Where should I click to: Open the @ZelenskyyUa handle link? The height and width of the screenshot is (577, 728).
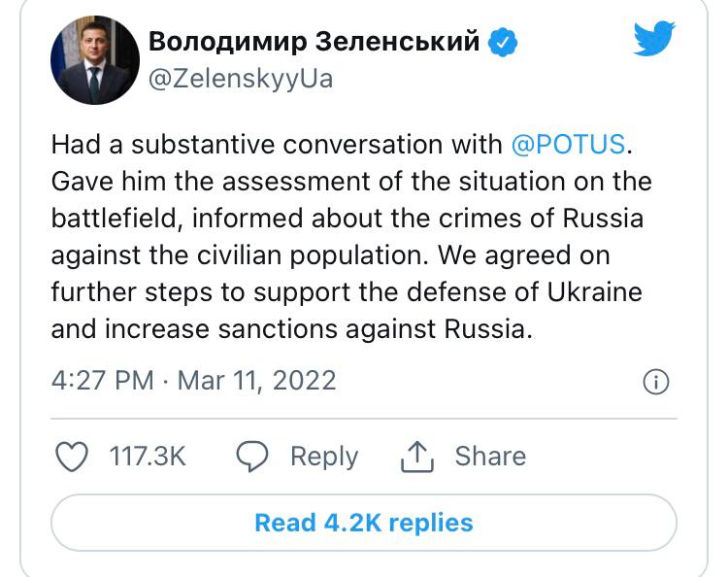(240, 79)
